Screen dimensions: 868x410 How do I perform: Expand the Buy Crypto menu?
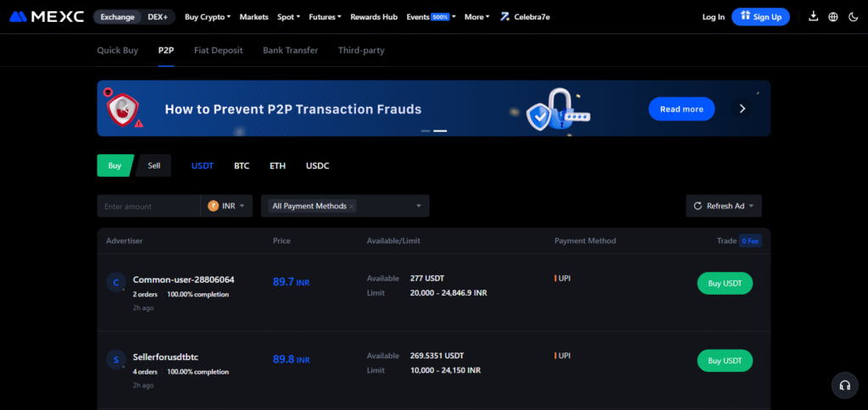[208, 17]
